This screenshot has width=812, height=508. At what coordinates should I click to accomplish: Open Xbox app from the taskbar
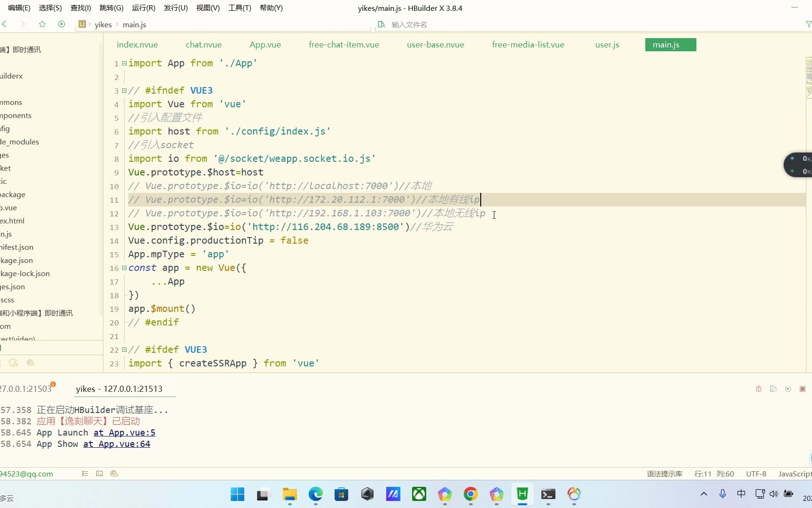(419, 494)
